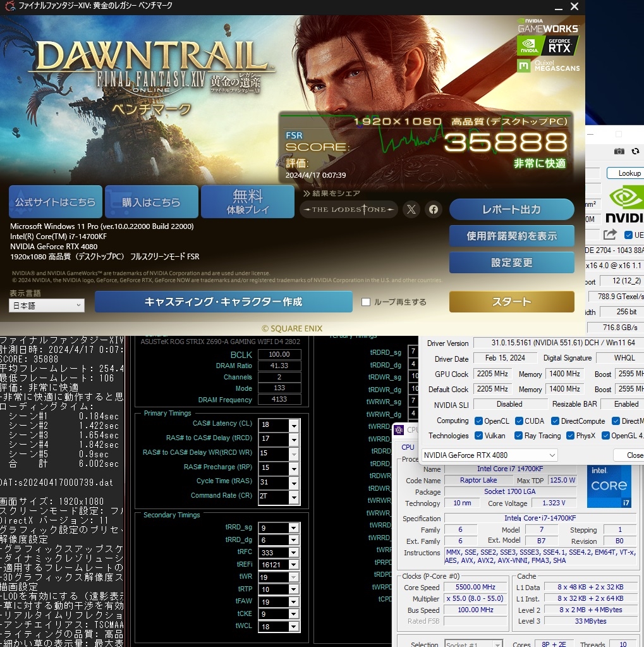
Task: Click the Driver Date Feb 15, 2024 field
Action: click(505, 358)
